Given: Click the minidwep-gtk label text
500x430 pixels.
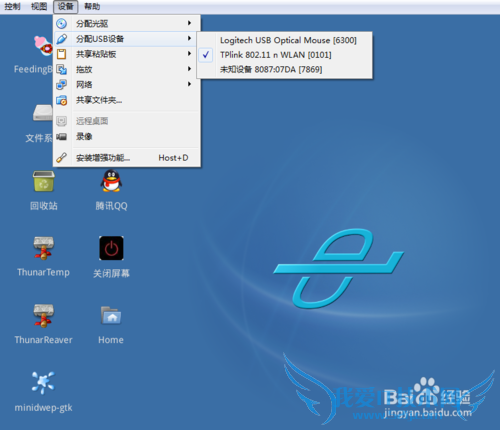Looking at the screenshot, I should pos(43,407).
